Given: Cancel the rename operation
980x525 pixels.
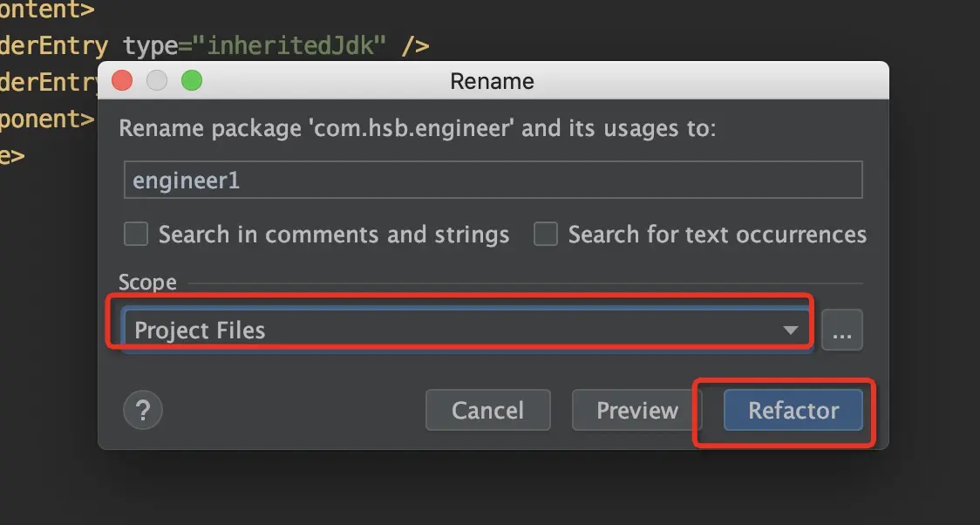Looking at the screenshot, I should click(x=487, y=410).
